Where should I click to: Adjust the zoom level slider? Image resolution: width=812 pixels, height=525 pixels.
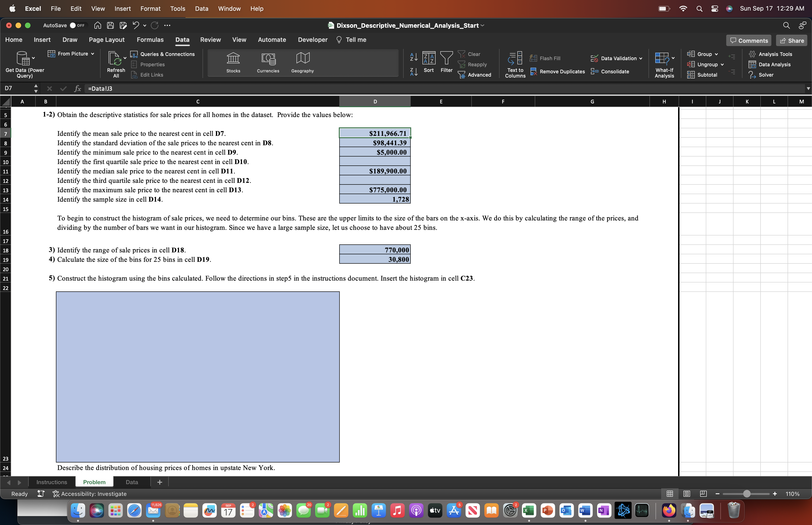click(747, 494)
